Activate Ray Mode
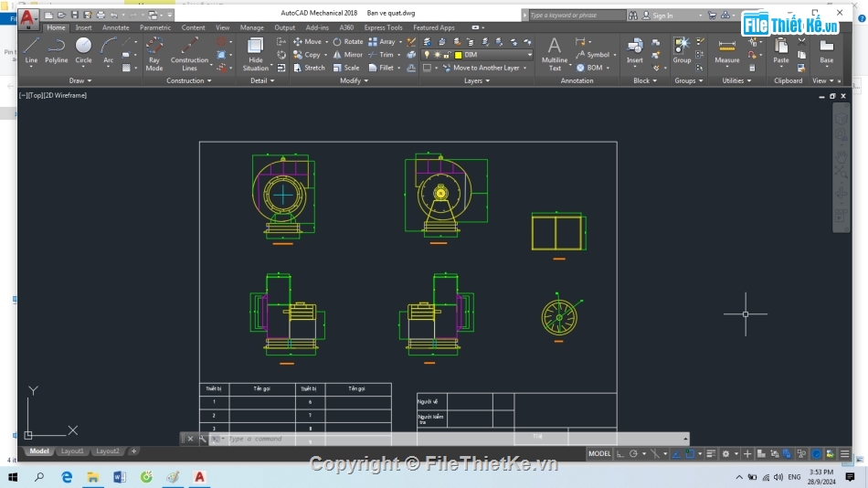This screenshot has height=488, width=868. click(153, 54)
